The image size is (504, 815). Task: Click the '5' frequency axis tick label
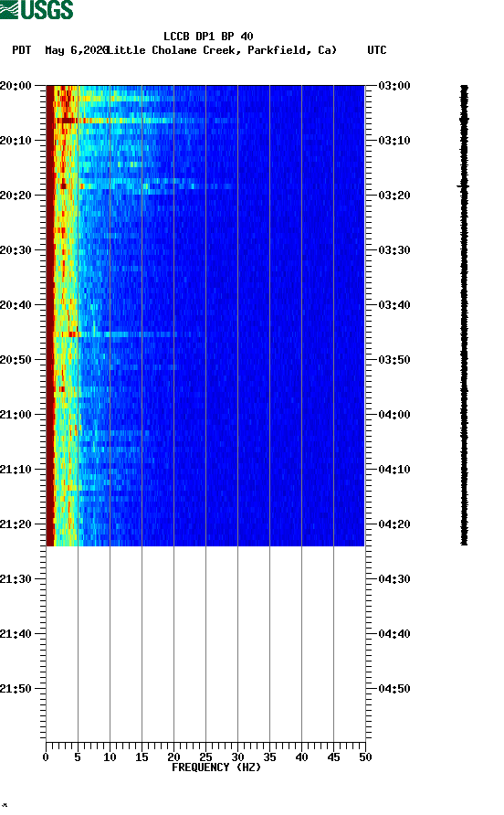[x=78, y=757]
